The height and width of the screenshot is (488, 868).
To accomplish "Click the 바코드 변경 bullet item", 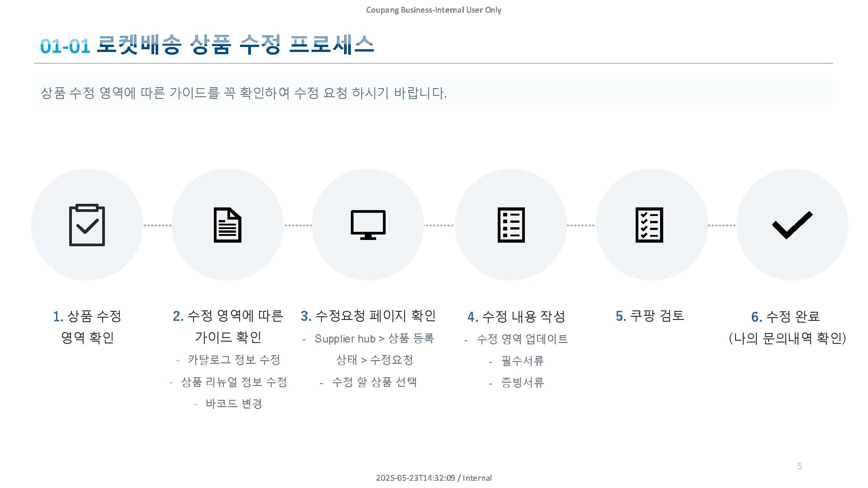I will tap(234, 404).
